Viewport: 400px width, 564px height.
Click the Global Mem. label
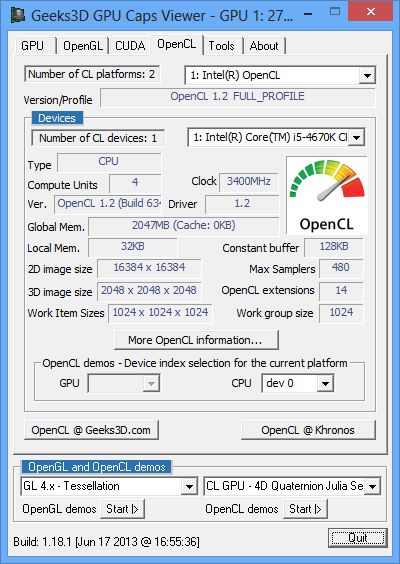click(56, 227)
